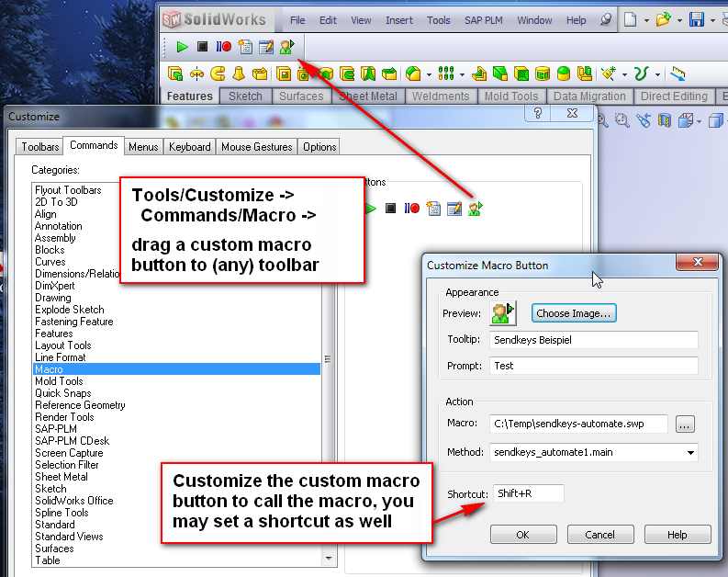The image size is (728, 577).
Task: Click the Categories list scrollbar thumb
Action: 328,358
